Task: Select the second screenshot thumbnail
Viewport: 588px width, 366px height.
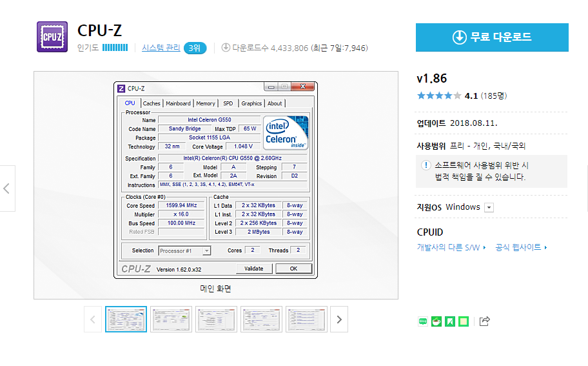Action: [x=171, y=320]
